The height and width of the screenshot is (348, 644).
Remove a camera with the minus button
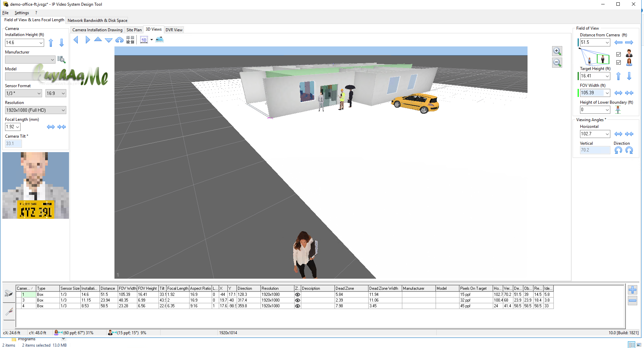[x=633, y=301]
